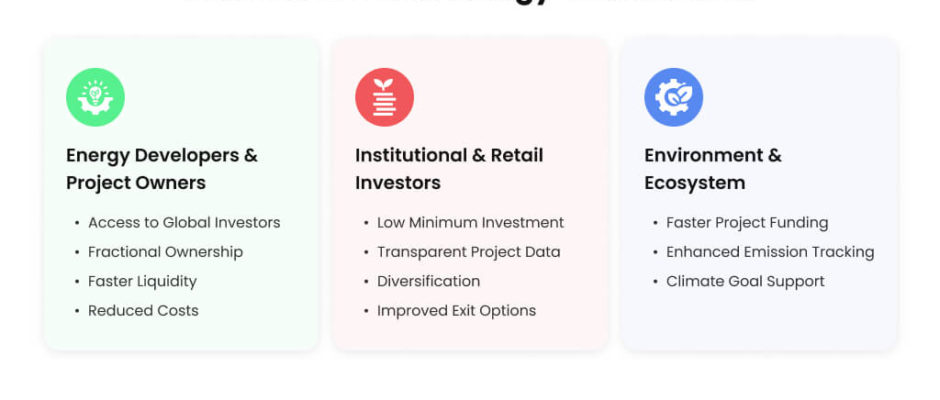Screen dimensions: 940x400
Task: Click Low Minimum Investment item
Action: click(x=470, y=223)
